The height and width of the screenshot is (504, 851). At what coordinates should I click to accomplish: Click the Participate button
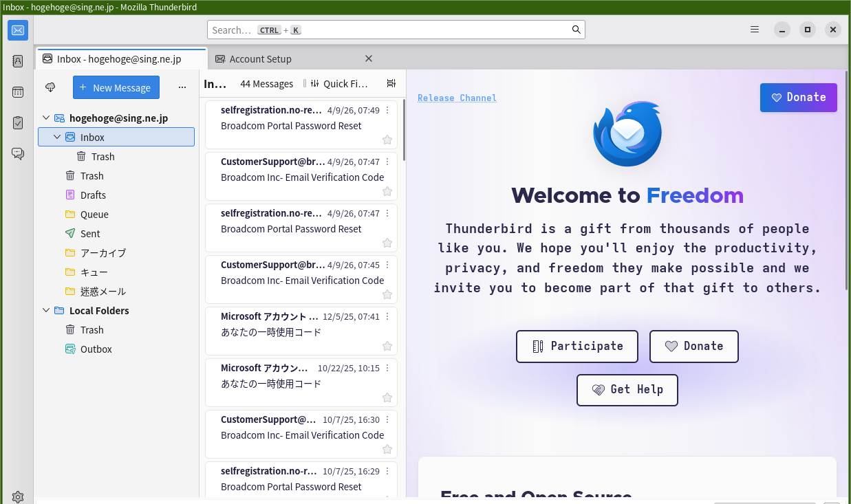(577, 347)
